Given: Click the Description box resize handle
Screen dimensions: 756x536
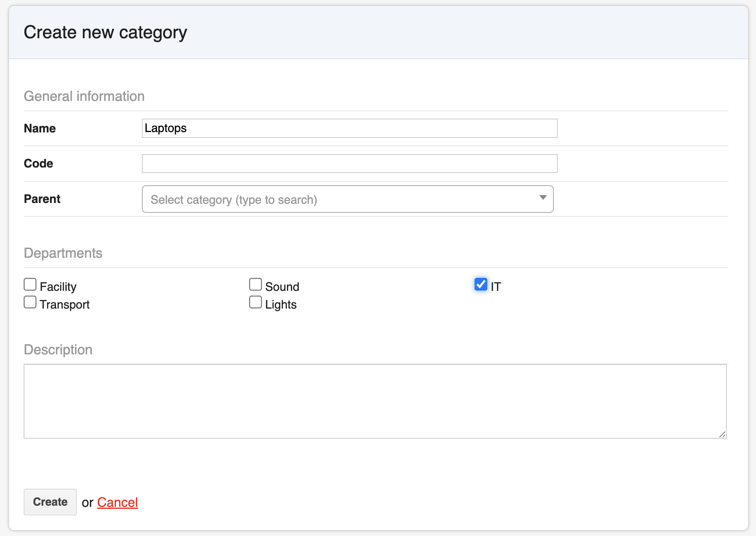Looking at the screenshot, I should [x=722, y=434].
